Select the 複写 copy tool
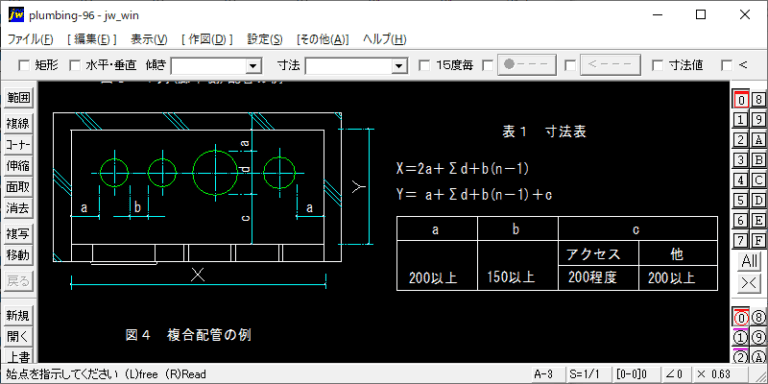The height and width of the screenshot is (384, 768). point(19,234)
